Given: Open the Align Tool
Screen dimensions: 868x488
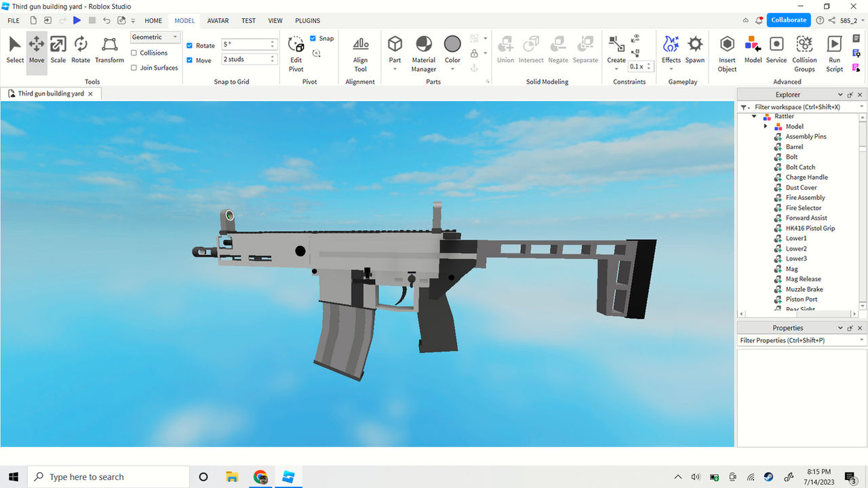Looking at the screenshot, I should pyautogui.click(x=360, y=53).
